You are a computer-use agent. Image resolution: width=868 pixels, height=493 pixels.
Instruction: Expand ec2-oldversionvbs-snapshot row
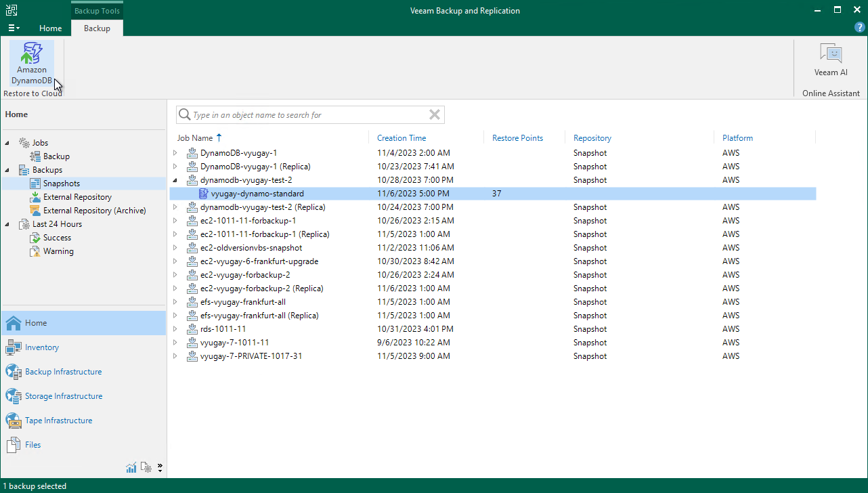pyautogui.click(x=175, y=248)
